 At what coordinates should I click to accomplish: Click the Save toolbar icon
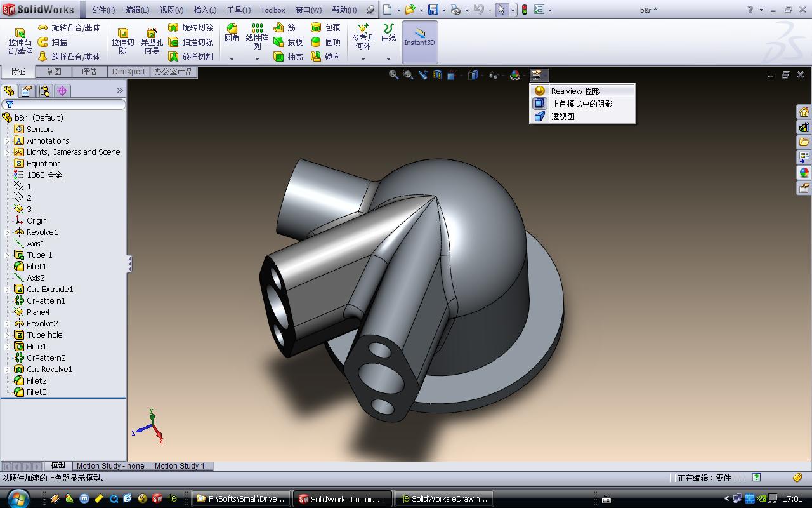click(x=433, y=10)
